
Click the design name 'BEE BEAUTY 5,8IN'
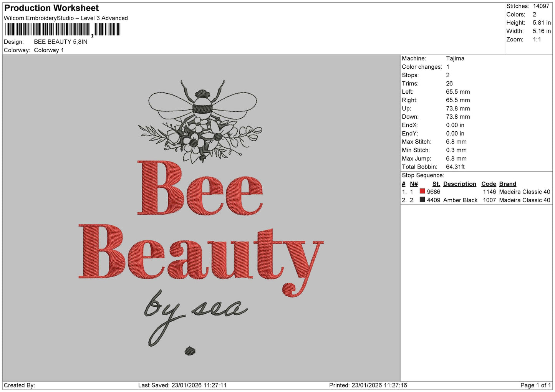(61, 42)
